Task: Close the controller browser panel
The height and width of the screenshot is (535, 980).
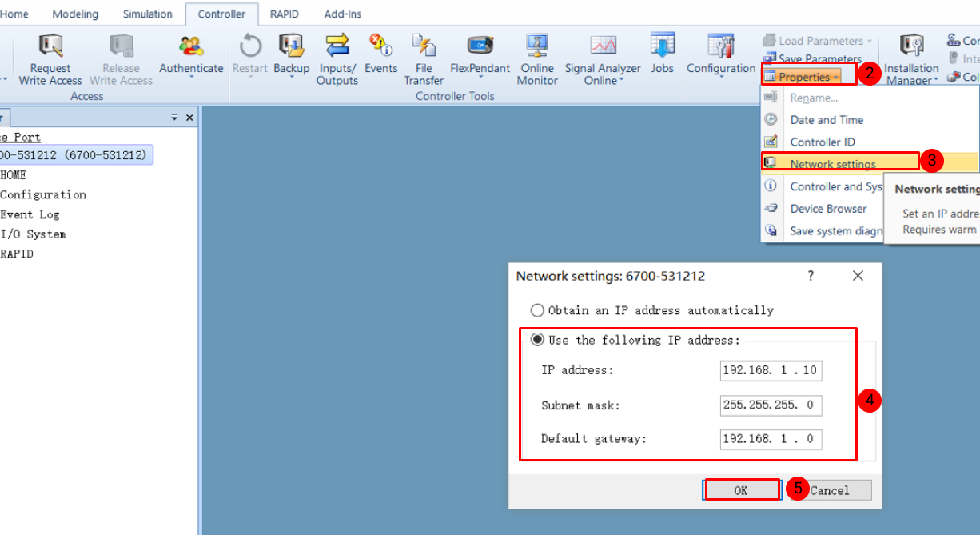Action: (189, 118)
